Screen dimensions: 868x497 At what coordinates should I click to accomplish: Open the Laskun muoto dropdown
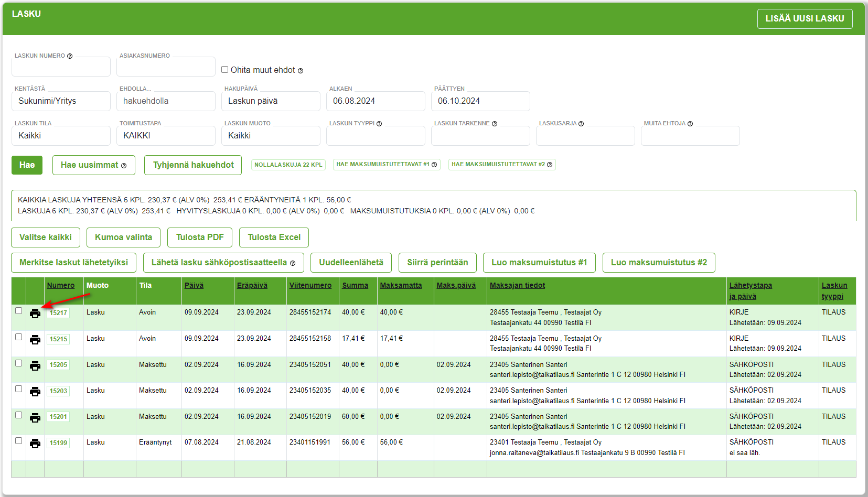pos(271,136)
